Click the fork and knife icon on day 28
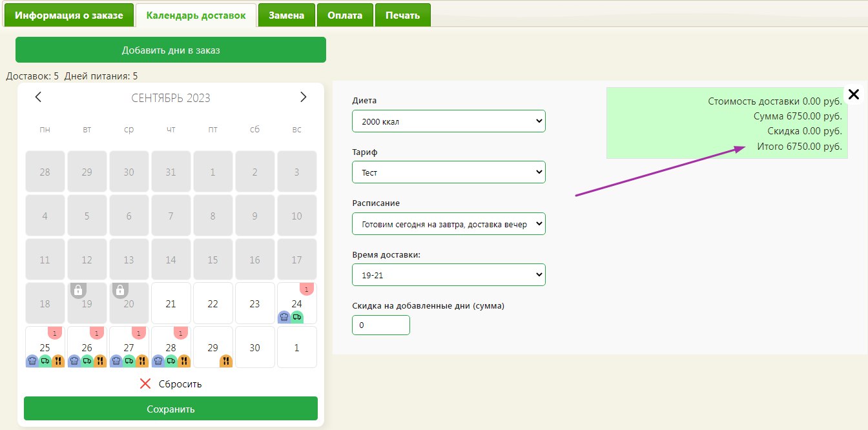The image size is (868, 430). pos(183,361)
